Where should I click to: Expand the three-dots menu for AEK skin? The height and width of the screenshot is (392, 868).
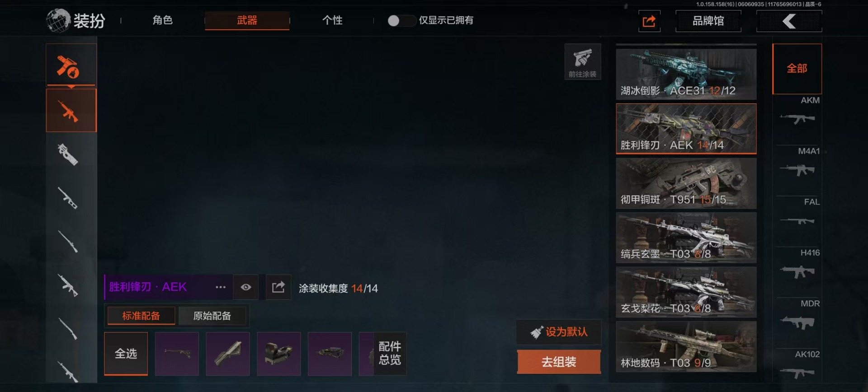tap(221, 287)
